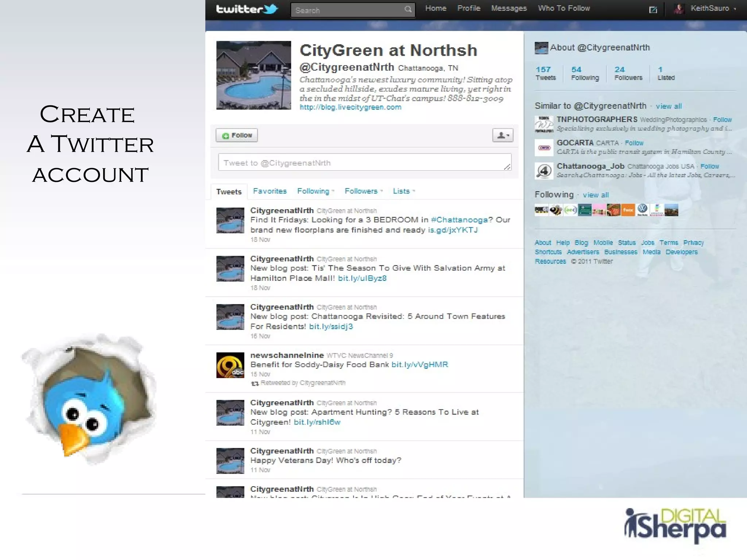Click the GOCARTA avatar icon
747x560 pixels.
(544, 148)
